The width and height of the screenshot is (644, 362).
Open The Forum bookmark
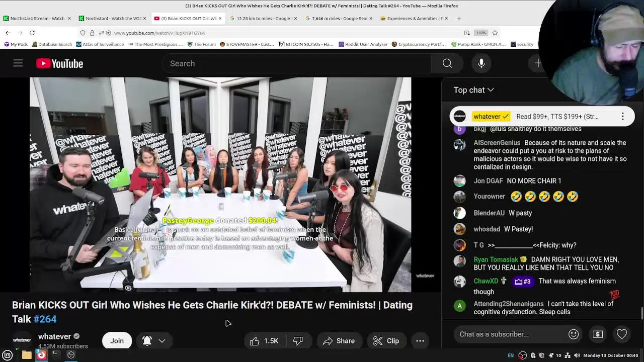(x=202, y=44)
